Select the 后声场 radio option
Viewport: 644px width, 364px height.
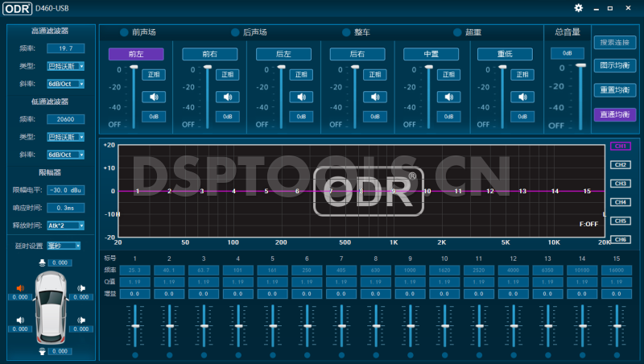tap(235, 32)
